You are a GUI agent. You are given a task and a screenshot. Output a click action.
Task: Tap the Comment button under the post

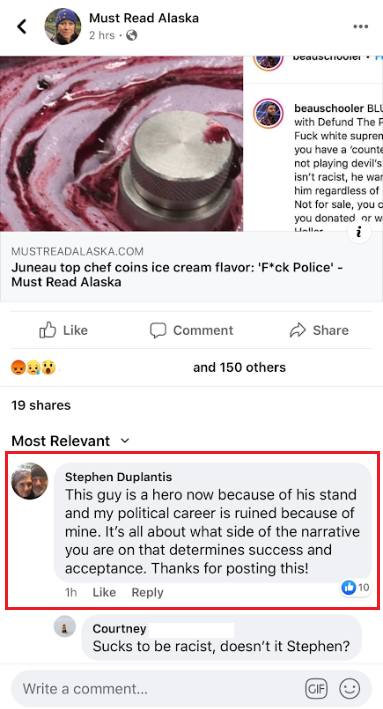[x=191, y=330]
